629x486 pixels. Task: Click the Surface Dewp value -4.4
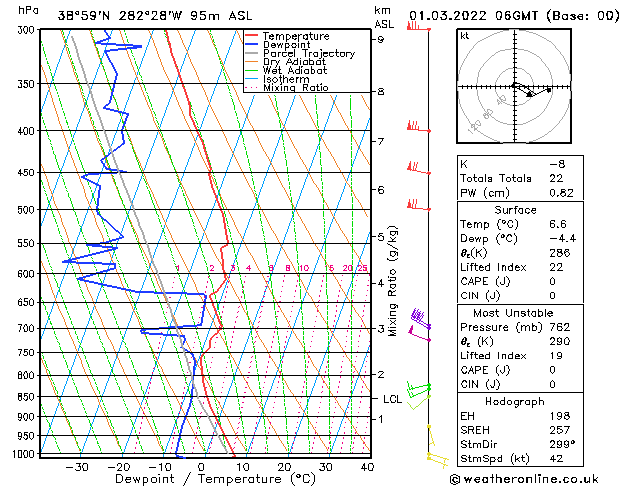[562, 239]
